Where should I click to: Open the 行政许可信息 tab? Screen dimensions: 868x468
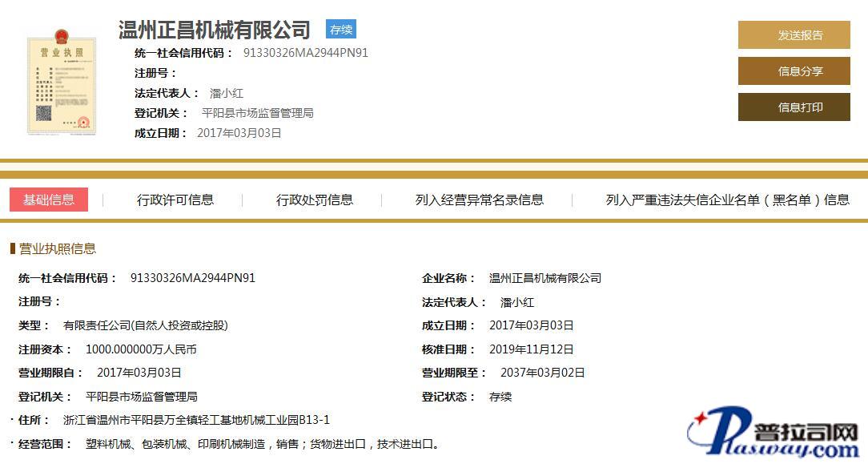(x=175, y=200)
